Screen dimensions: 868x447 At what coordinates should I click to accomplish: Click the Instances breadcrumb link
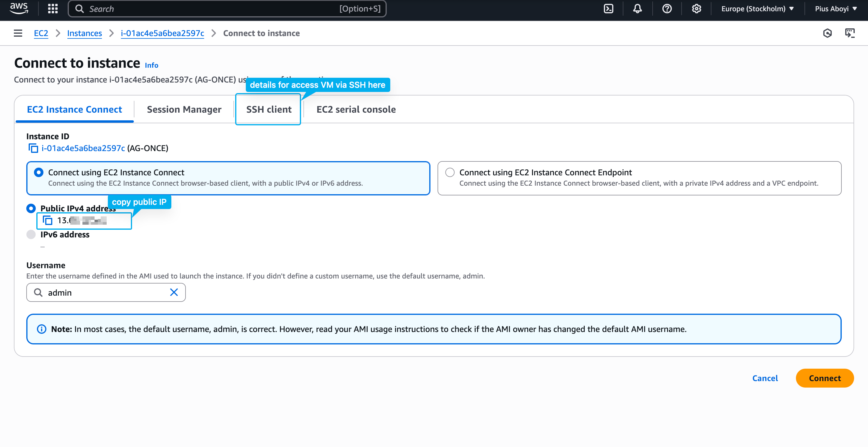coord(84,33)
